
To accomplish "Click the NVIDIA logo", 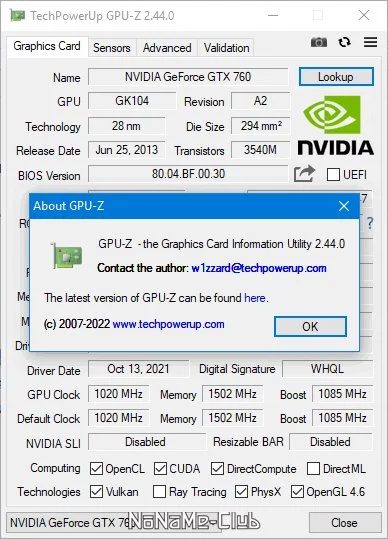I will pyautogui.click(x=335, y=125).
